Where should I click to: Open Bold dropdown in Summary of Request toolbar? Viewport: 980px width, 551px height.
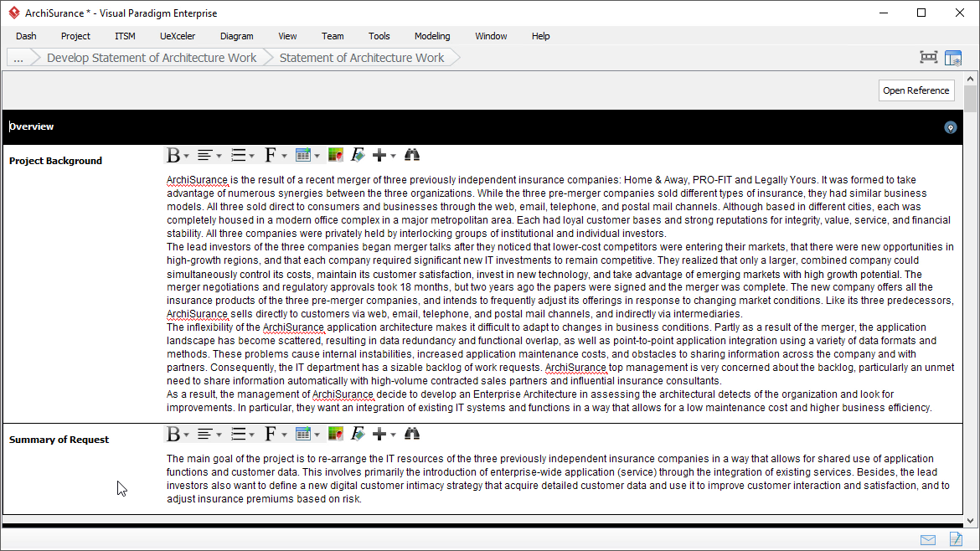coord(186,435)
